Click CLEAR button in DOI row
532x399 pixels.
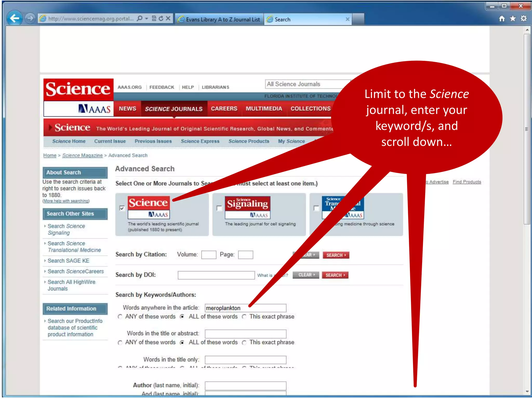[x=306, y=275]
